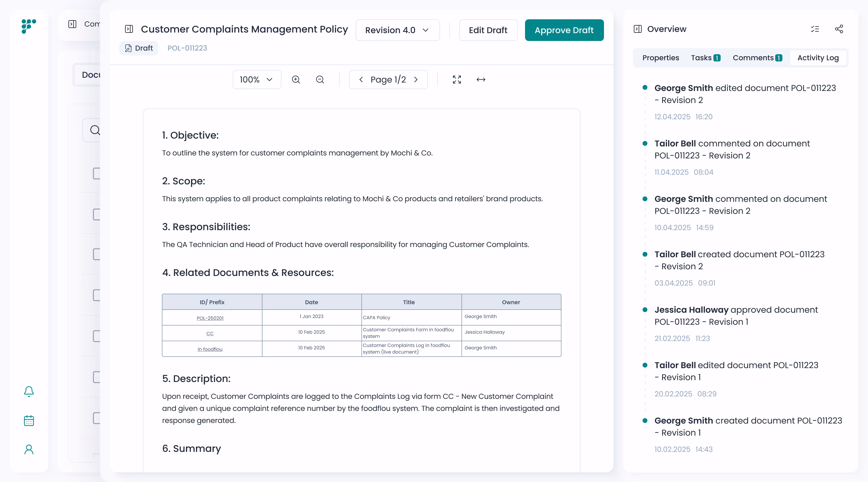868x482 pixels.
Task: Click the search icon in background list
Action: coord(95,130)
